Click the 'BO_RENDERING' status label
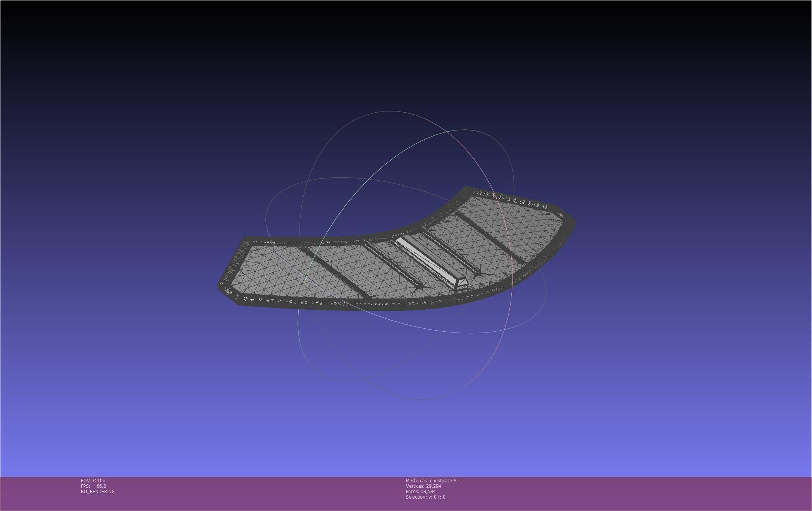The image size is (812, 511). 98,491
